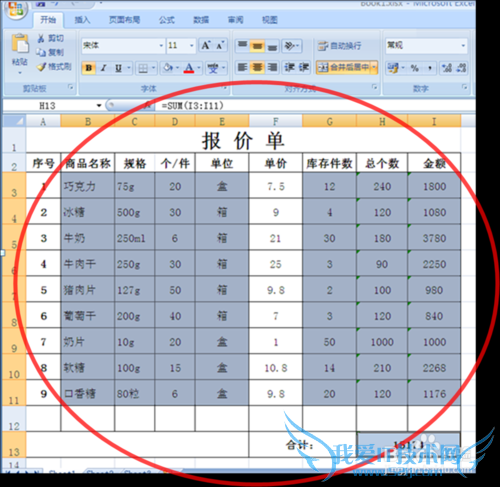The height and width of the screenshot is (487, 500).
Task: Decrease font size with small A
Action: [220, 45]
